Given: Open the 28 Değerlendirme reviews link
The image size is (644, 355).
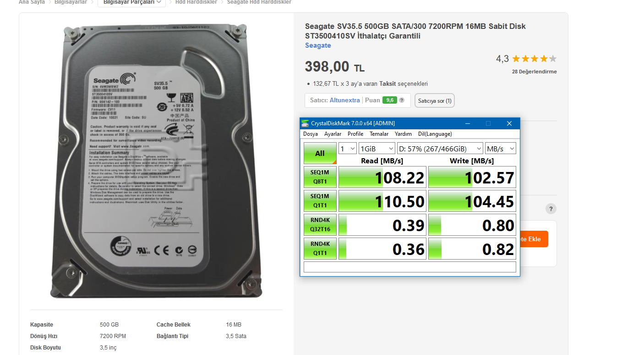Looking at the screenshot, I should pyautogui.click(x=535, y=72).
